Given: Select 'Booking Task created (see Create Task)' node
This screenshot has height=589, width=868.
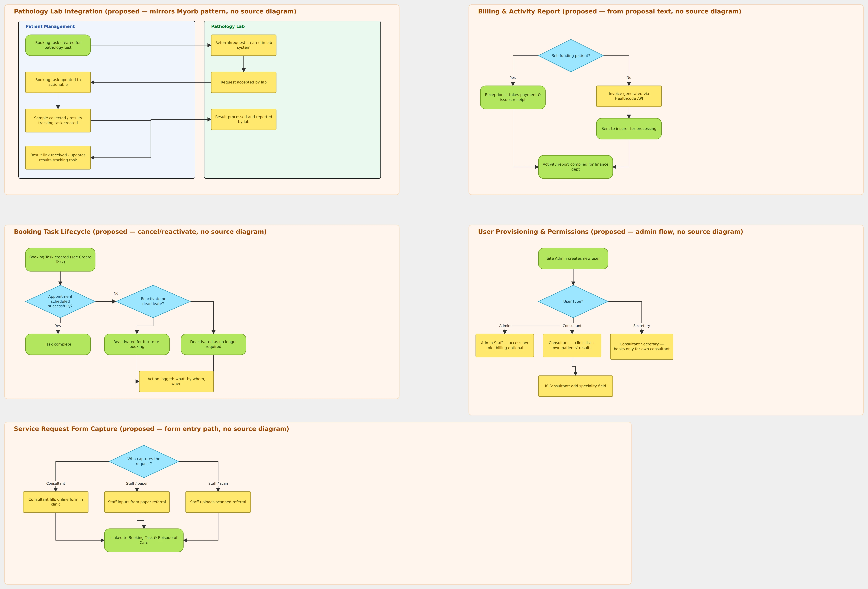Looking at the screenshot, I should [x=60, y=259].
